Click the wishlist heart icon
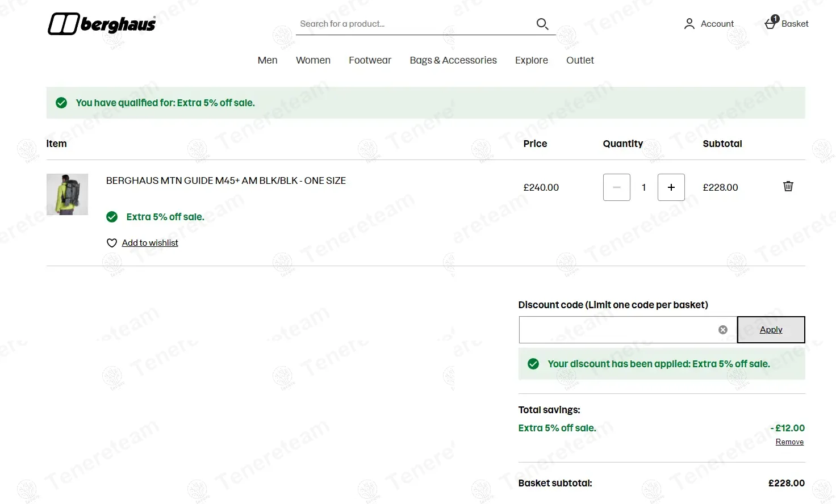This screenshot has height=504, width=836. coord(112,243)
